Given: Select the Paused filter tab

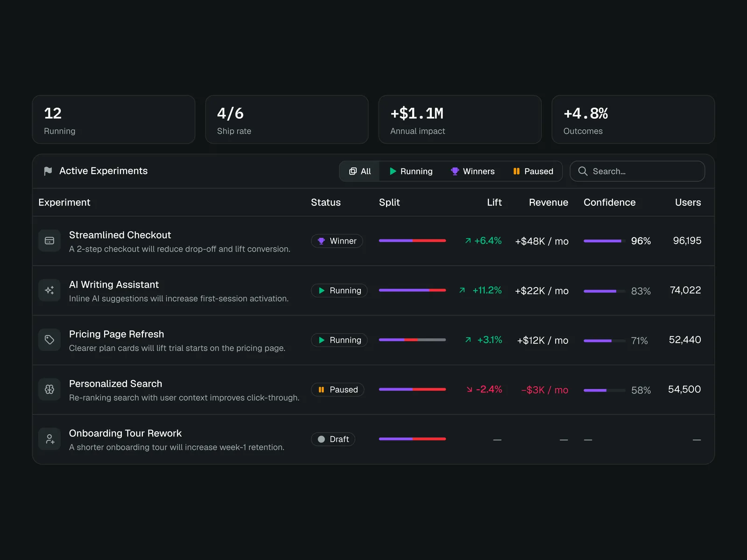Looking at the screenshot, I should (x=533, y=171).
